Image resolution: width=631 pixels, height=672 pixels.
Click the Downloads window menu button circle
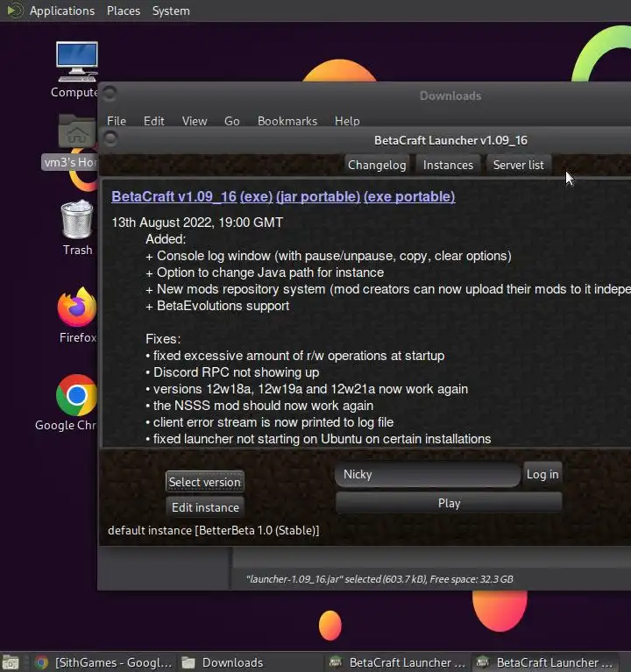coord(110,93)
